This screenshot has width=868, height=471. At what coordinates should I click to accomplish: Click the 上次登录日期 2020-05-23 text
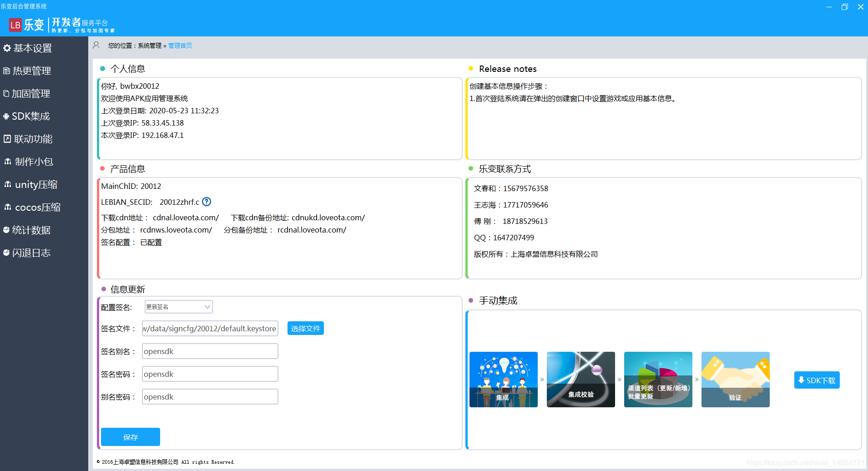click(160, 111)
